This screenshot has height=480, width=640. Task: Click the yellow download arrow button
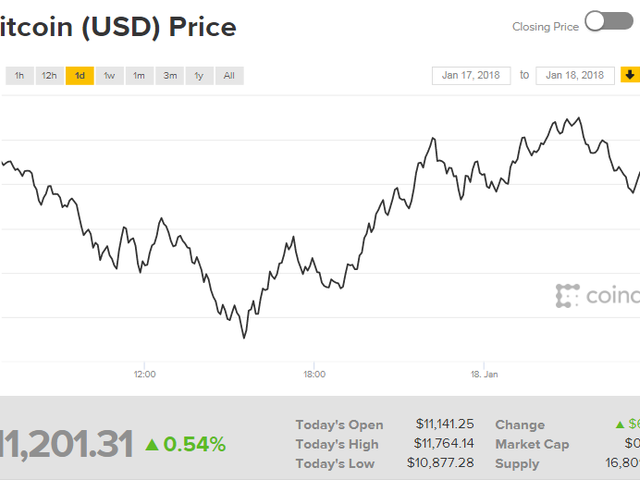tap(630, 75)
